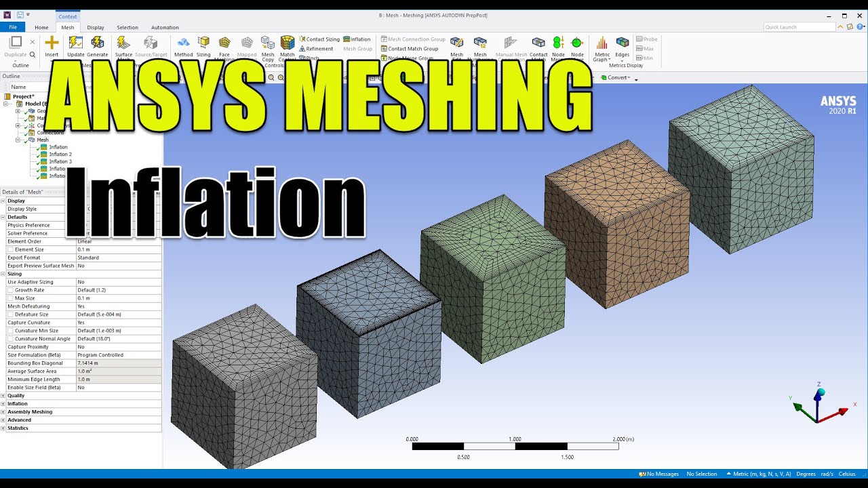Click the Size Formulation 'Program Controlled' value

click(119, 355)
